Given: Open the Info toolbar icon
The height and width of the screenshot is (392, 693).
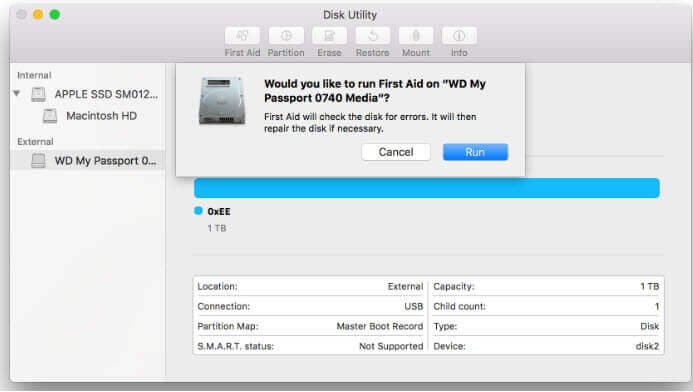Looking at the screenshot, I should click(459, 36).
